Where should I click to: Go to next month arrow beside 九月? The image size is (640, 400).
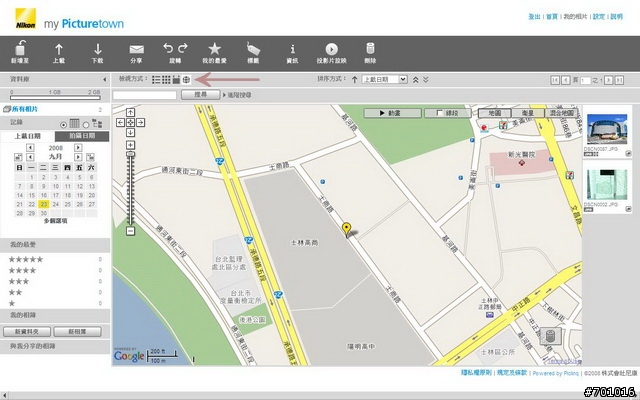[78, 157]
